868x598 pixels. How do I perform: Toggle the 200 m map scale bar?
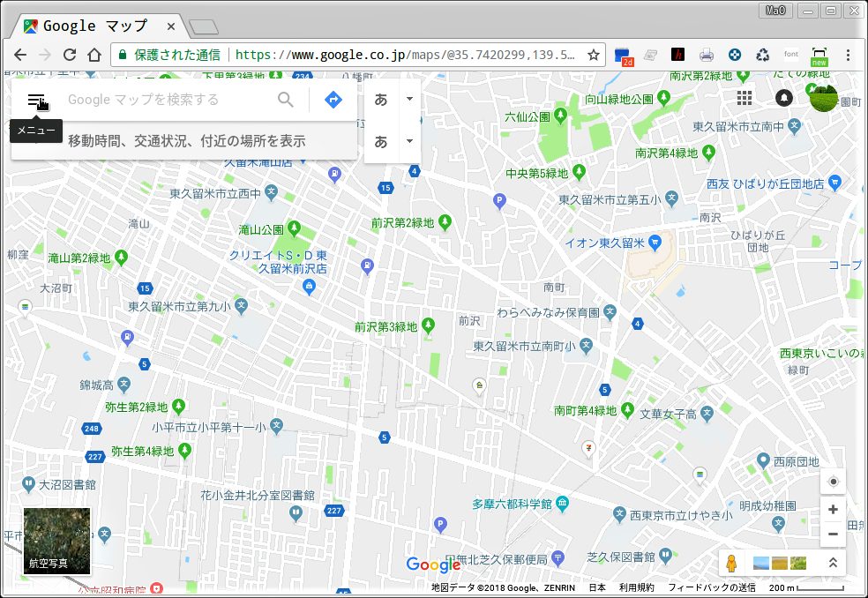806,587
